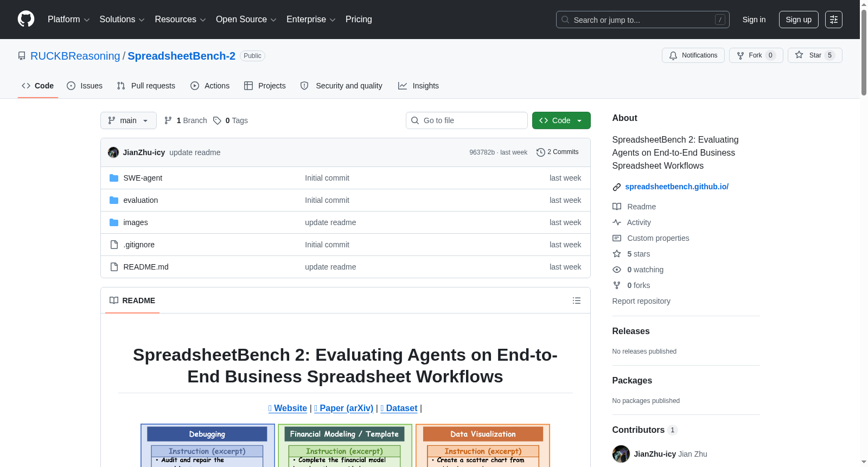
Task: Click the contributor avatar of Jian Zhu
Action: click(x=621, y=454)
